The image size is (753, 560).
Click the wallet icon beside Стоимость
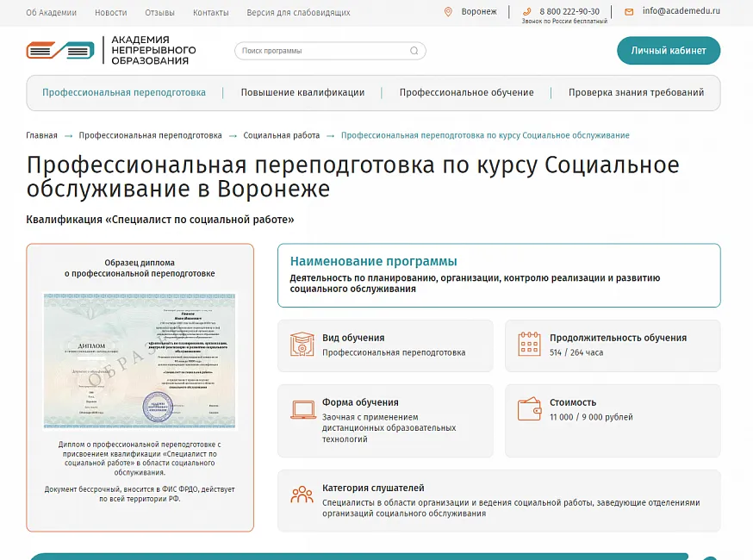pos(529,408)
